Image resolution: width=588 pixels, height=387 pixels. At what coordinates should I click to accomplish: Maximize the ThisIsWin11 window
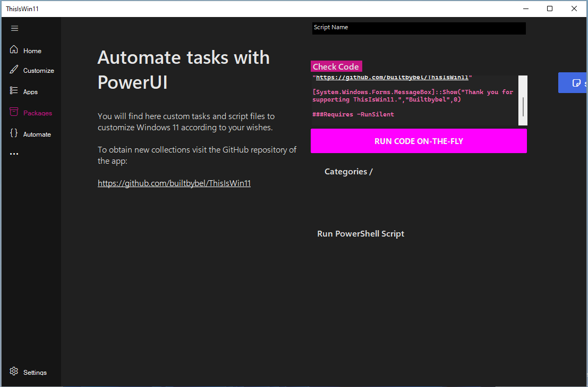coord(550,9)
